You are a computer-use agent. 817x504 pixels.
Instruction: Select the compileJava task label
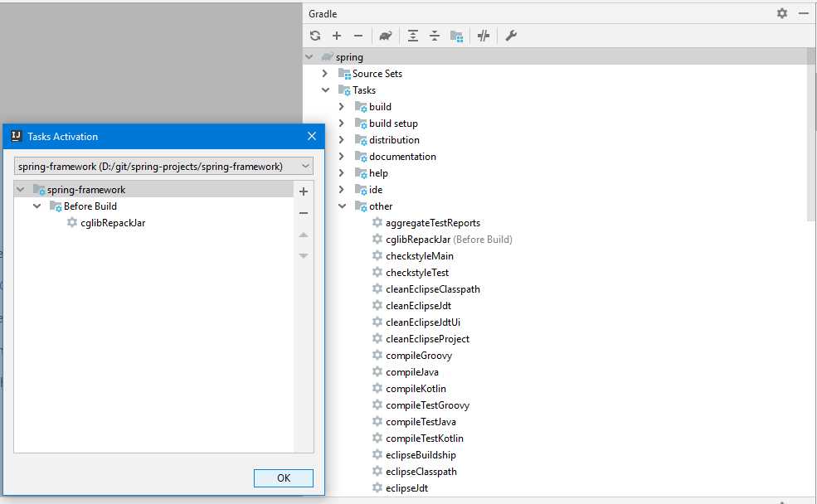point(412,372)
